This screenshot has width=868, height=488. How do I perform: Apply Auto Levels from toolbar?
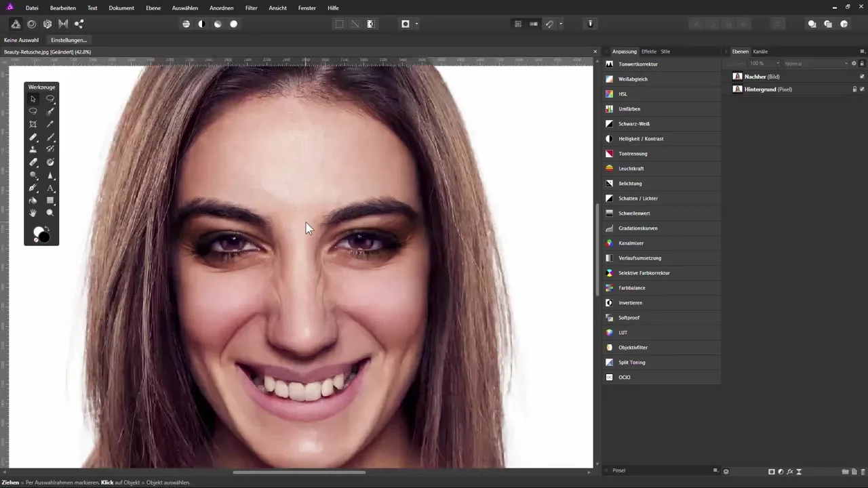[x=186, y=24]
